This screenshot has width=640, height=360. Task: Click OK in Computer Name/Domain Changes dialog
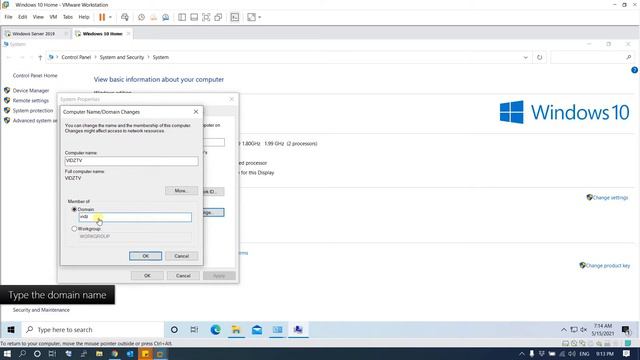[x=145, y=256]
